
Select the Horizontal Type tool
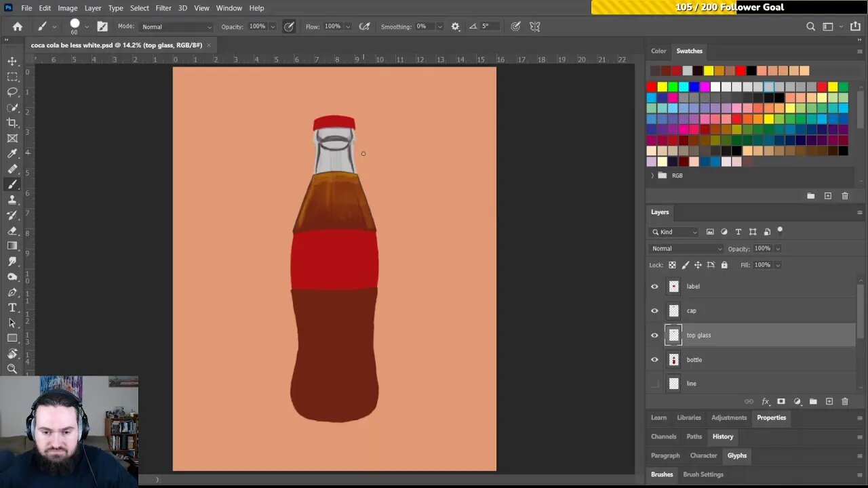coord(12,308)
